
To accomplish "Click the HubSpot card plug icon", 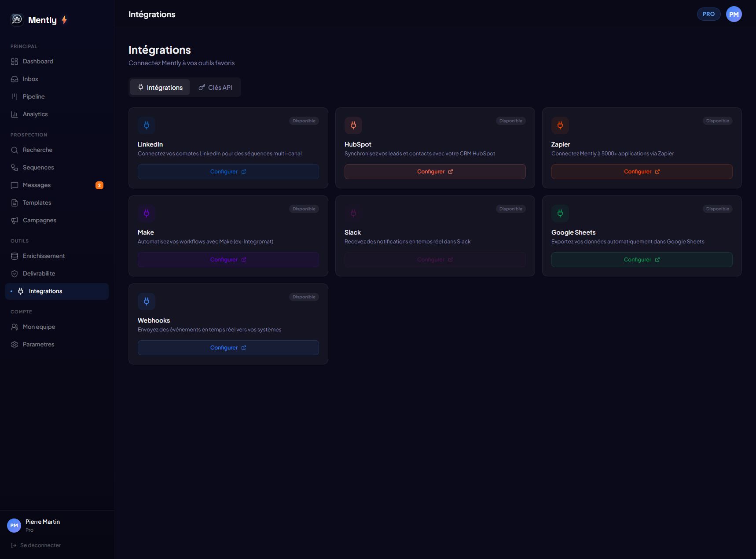I will pos(353,125).
